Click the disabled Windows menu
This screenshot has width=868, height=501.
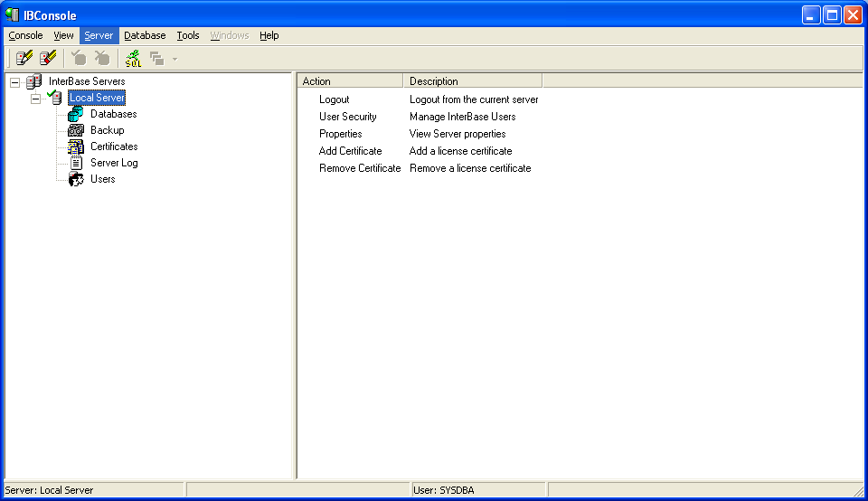[229, 35]
